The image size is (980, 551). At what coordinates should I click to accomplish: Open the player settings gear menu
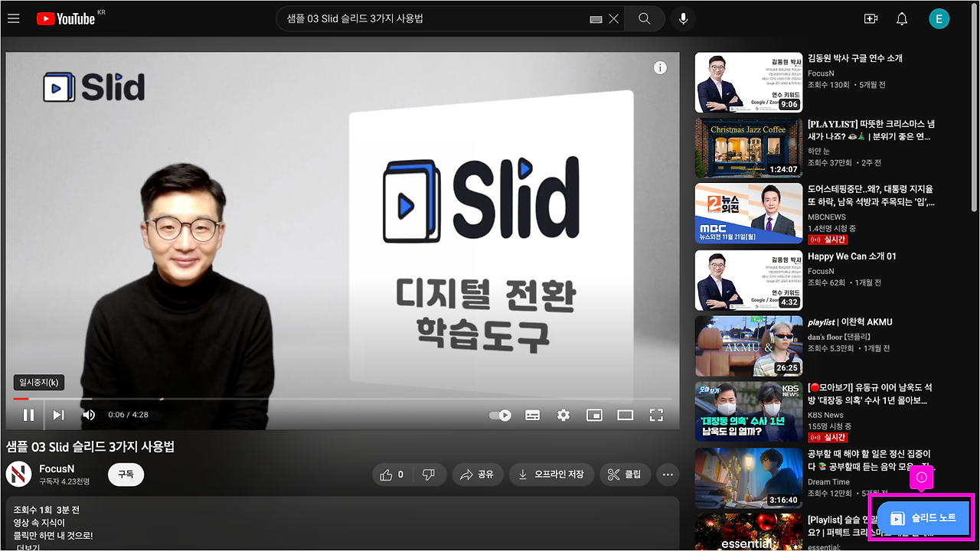pos(563,414)
